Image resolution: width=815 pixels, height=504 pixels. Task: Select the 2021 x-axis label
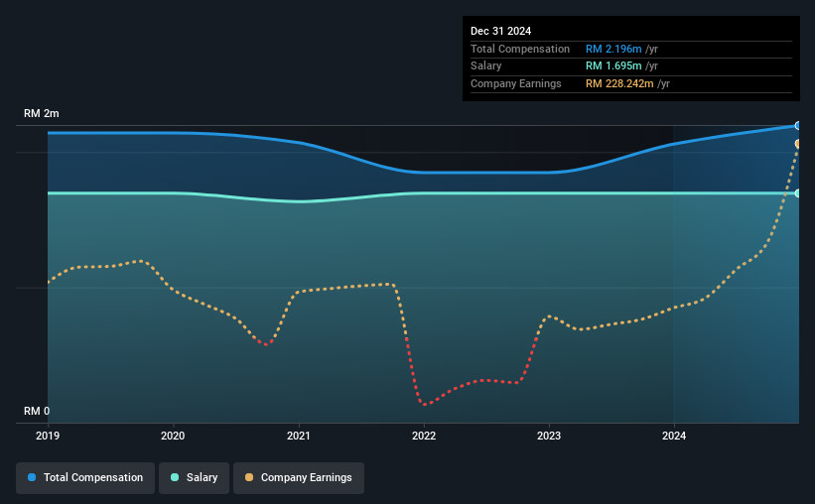click(299, 436)
